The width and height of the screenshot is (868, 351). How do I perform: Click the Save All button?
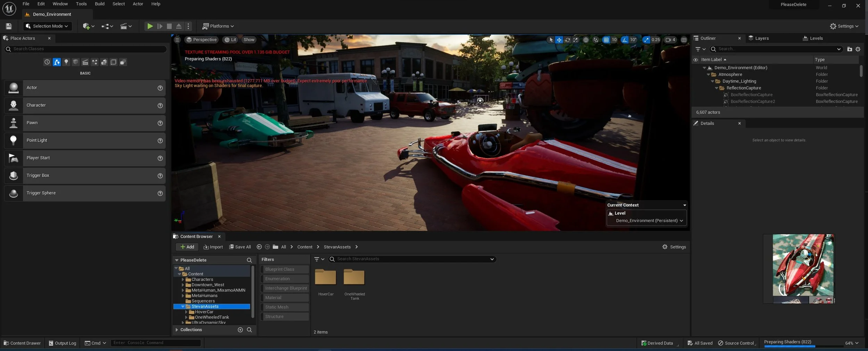tap(240, 247)
